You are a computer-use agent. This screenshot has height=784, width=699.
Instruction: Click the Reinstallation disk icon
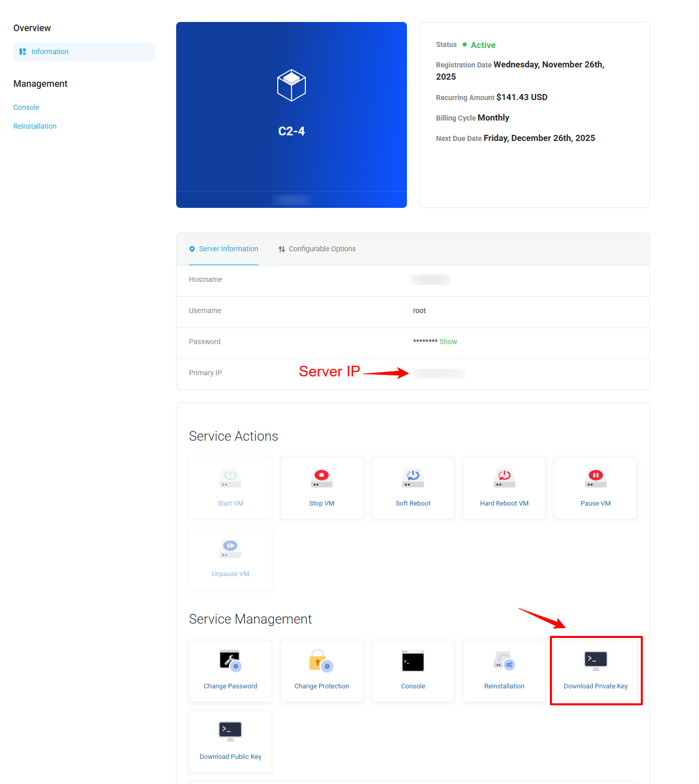504,661
